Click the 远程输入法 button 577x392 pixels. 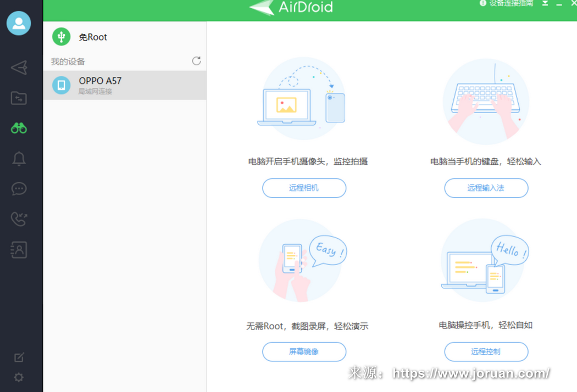click(486, 188)
